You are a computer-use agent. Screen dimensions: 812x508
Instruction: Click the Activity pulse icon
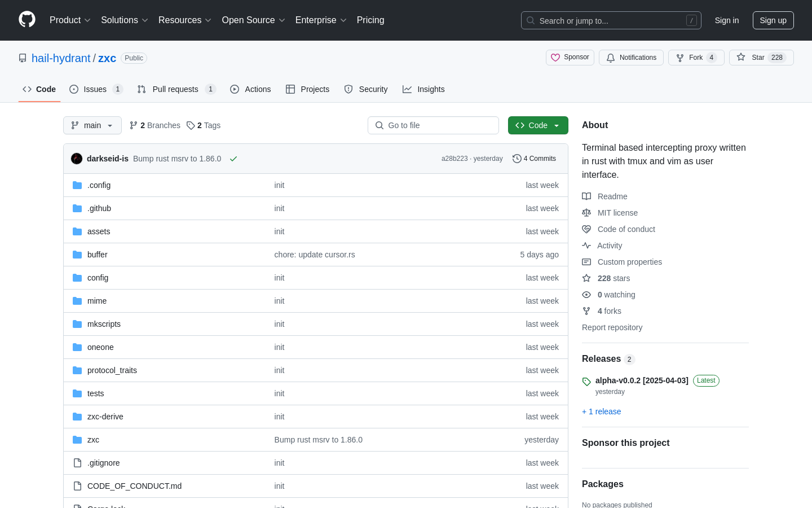[586, 246]
